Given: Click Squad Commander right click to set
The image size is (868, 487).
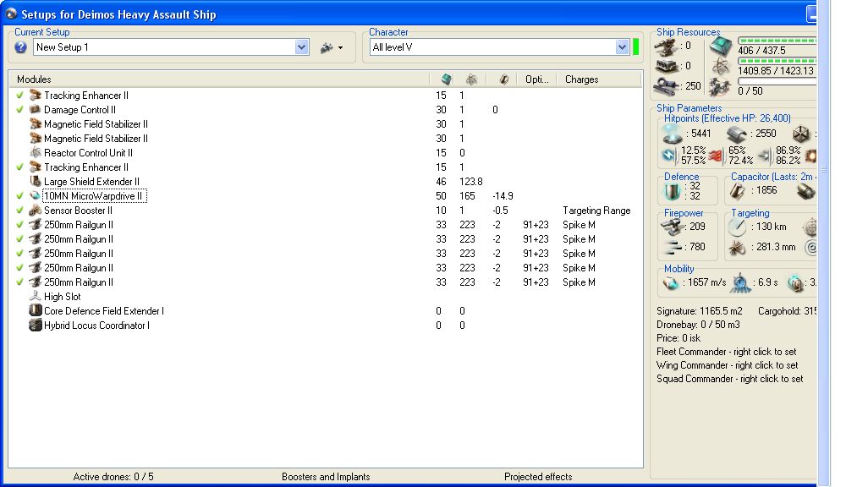Looking at the screenshot, I should pos(729,379).
